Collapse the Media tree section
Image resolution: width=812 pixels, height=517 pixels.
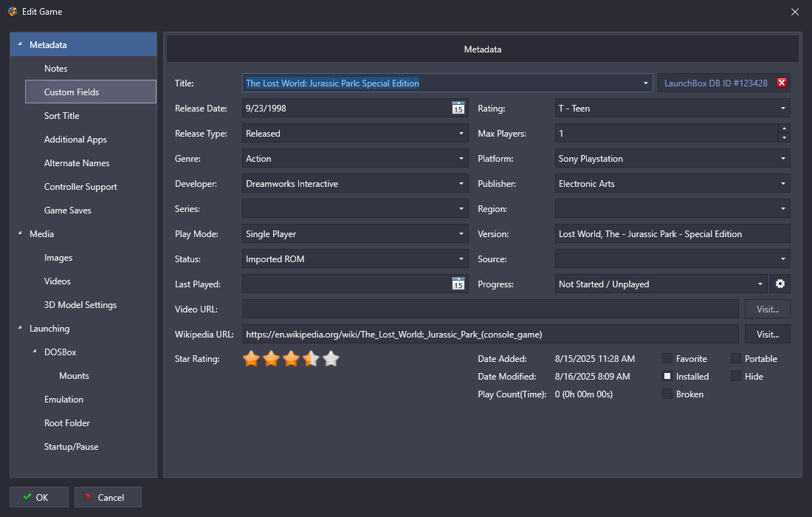[x=20, y=233]
